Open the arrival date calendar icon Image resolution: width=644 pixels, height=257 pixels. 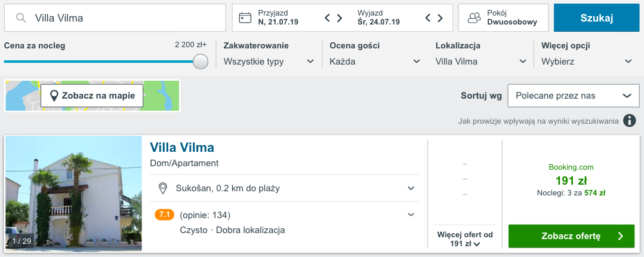point(245,18)
